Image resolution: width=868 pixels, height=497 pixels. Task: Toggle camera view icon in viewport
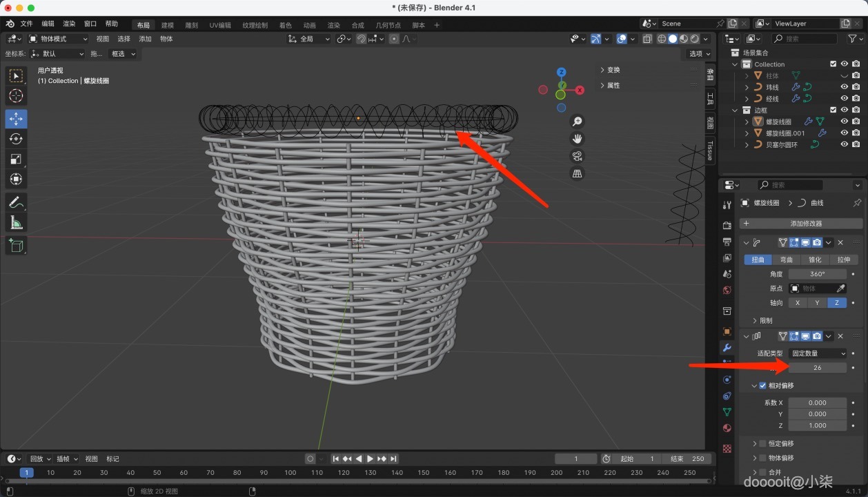[x=577, y=156]
